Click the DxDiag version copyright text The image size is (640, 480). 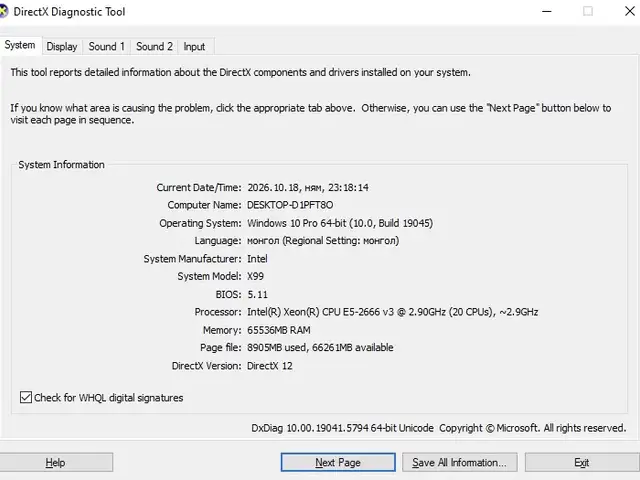pyautogui.click(x=439, y=428)
